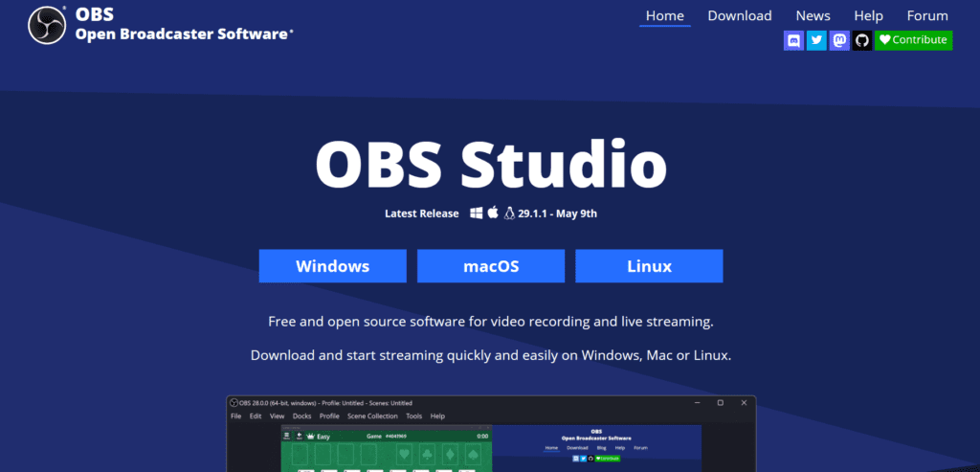Click the large 'OBS Studio' heading
Screen dimensions: 980x472
click(x=491, y=165)
